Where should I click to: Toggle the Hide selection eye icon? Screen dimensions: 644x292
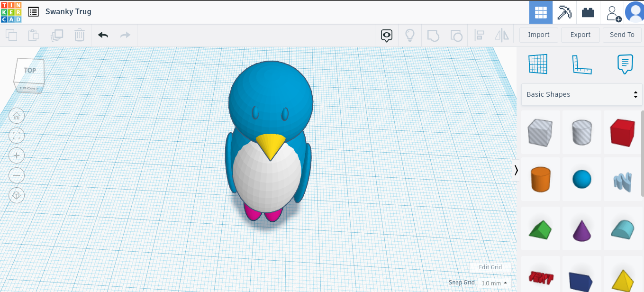[387, 35]
